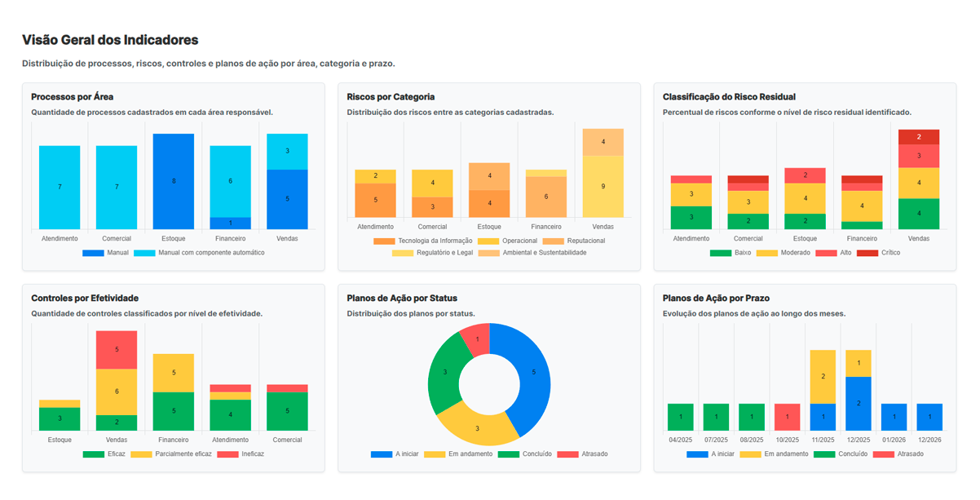Toggle the "Tecnologia da Informação" legend item

pyautogui.click(x=423, y=241)
